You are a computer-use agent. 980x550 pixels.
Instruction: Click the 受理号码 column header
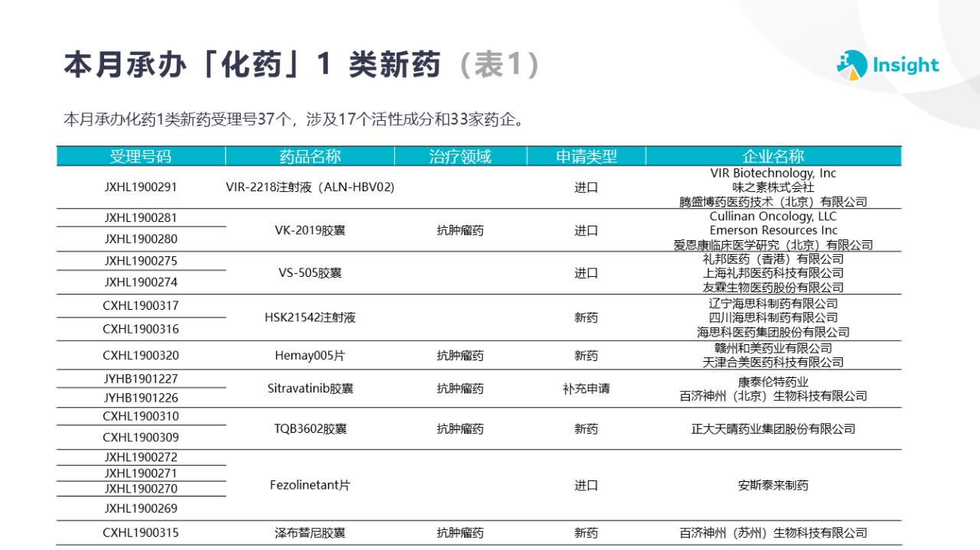(x=141, y=156)
